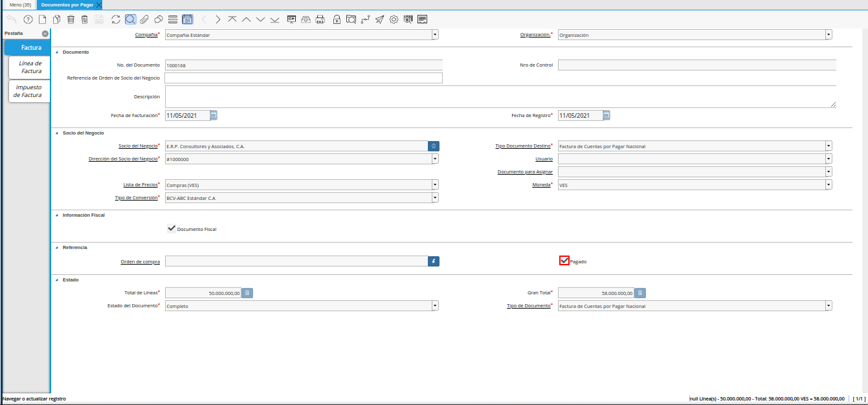Open attachments with the paperclip icon
This screenshot has height=405, width=868.
(144, 19)
